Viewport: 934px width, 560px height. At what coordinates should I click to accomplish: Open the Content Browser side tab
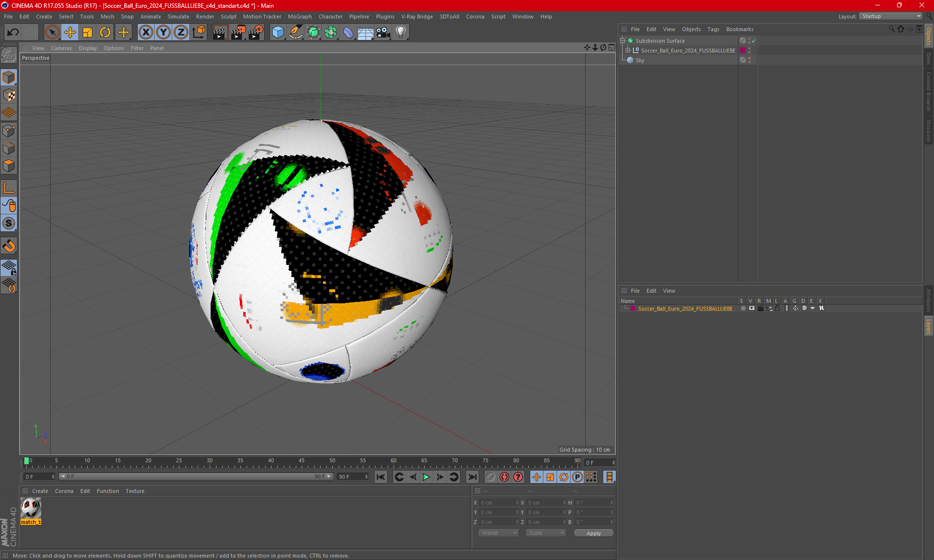[x=929, y=91]
